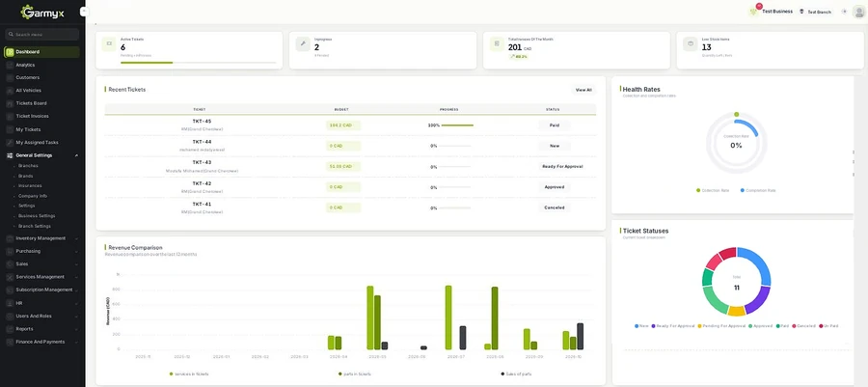Click the Total Invoices card icon

pyautogui.click(x=497, y=44)
